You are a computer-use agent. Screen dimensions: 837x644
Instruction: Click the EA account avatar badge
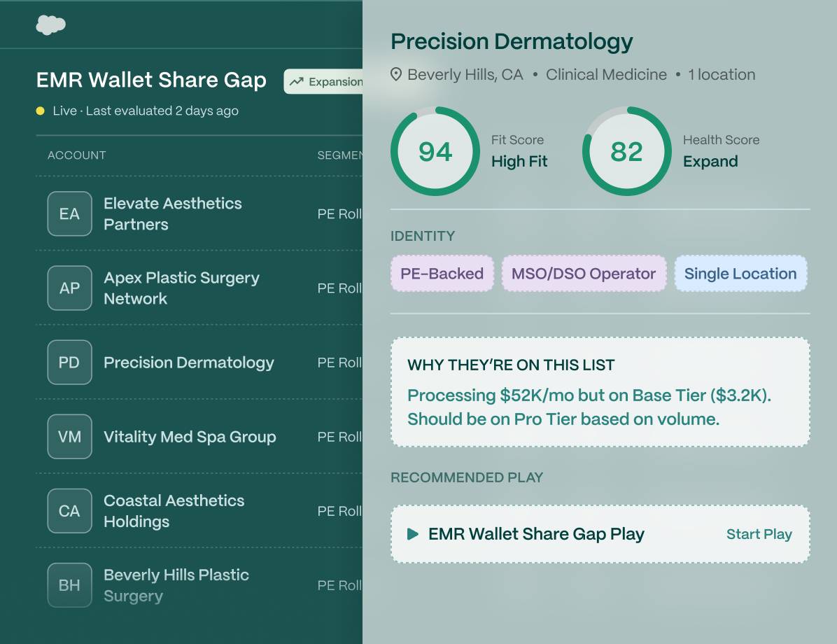pyautogui.click(x=69, y=213)
